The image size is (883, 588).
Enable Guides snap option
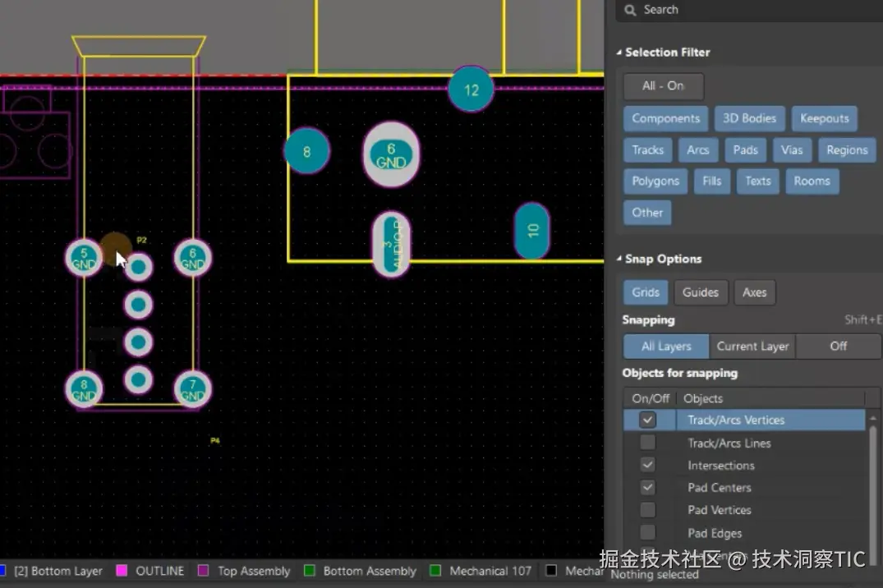click(701, 293)
